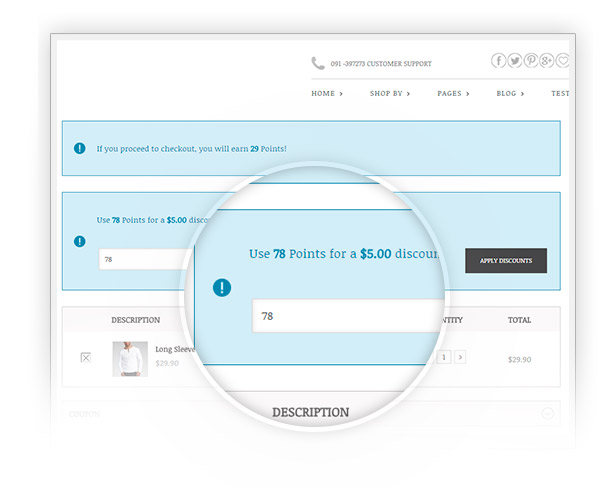Open the BLOG menu
Screen dimensions: 600x488
[x=510, y=93]
